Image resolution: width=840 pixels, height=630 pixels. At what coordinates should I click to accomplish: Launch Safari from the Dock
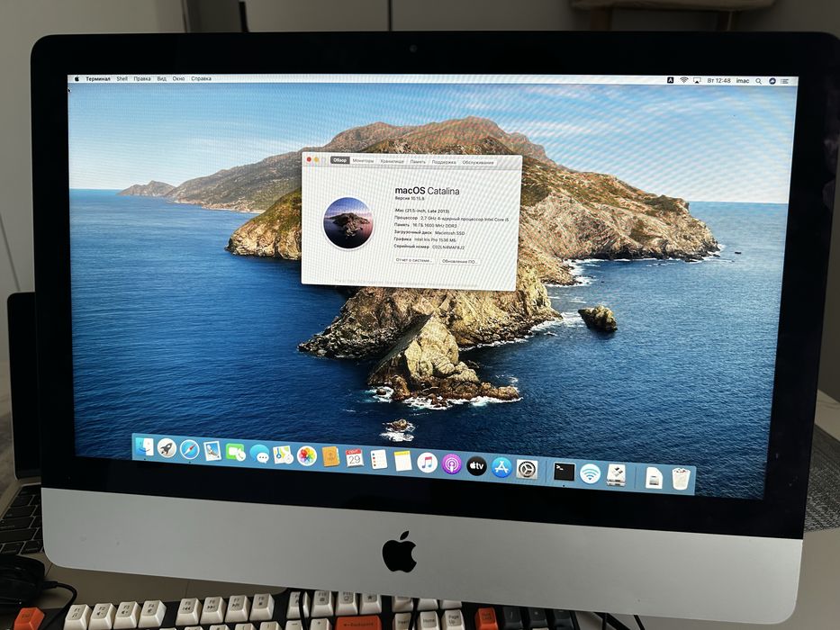(x=190, y=449)
